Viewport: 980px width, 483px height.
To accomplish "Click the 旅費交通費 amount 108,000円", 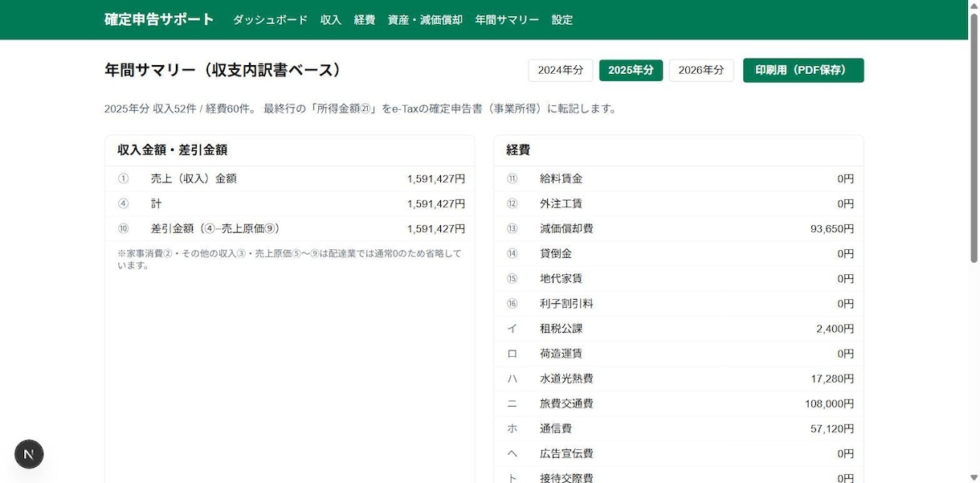I will pos(830,403).
